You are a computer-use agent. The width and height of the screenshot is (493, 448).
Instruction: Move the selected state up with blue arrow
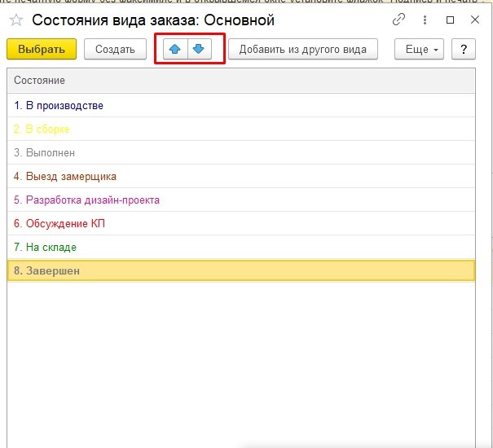(x=174, y=50)
